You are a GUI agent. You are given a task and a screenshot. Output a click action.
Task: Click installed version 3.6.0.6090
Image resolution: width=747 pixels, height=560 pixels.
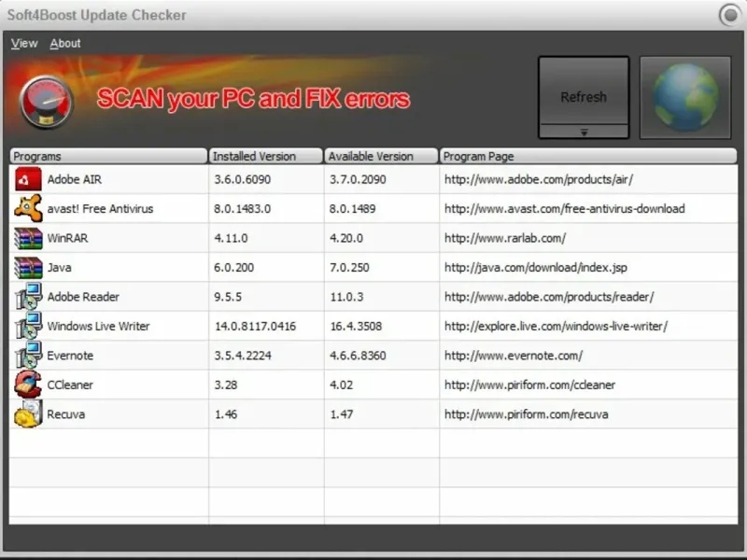pyautogui.click(x=243, y=179)
